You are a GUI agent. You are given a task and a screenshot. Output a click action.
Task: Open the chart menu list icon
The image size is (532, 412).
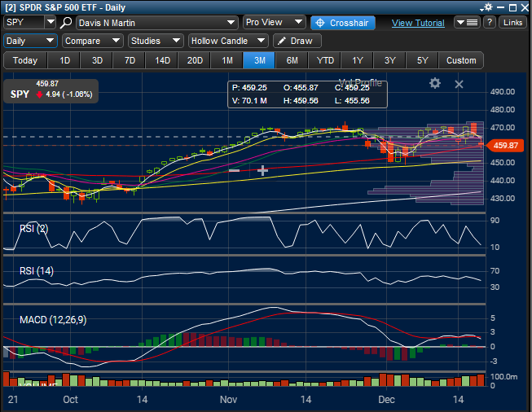[x=467, y=23]
